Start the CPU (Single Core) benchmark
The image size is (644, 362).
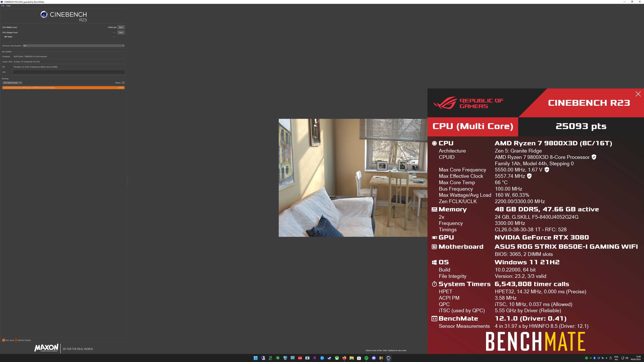121,33
